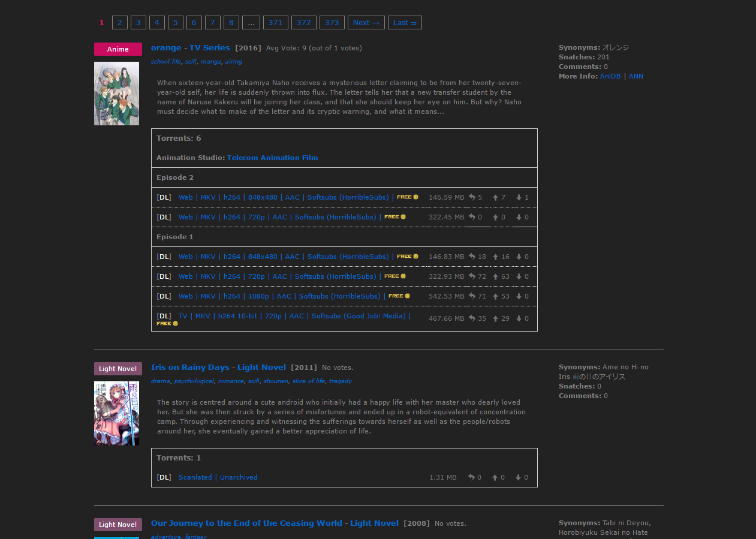Select the Anime category label
Image resolution: width=756 pixels, height=539 pixels.
point(118,49)
